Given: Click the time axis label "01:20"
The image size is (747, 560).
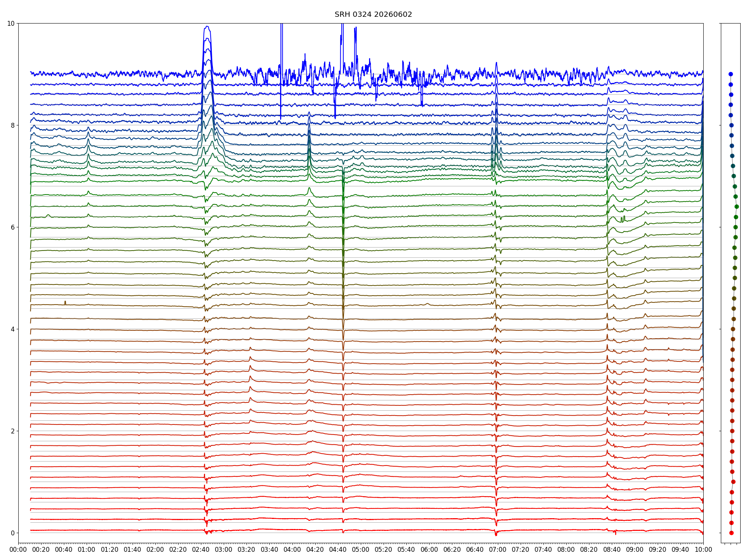Looking at the screenshot, I should [x=109, y=550].
